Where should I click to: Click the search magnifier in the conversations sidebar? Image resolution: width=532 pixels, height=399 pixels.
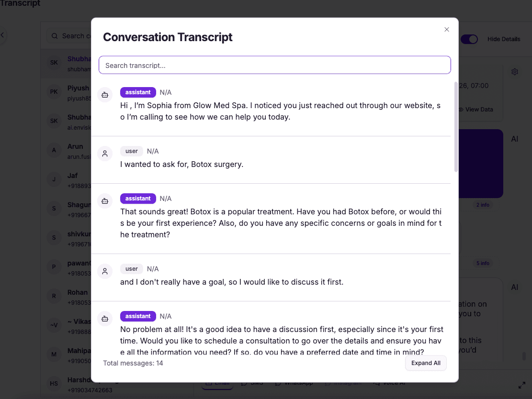tap(54, 35)
